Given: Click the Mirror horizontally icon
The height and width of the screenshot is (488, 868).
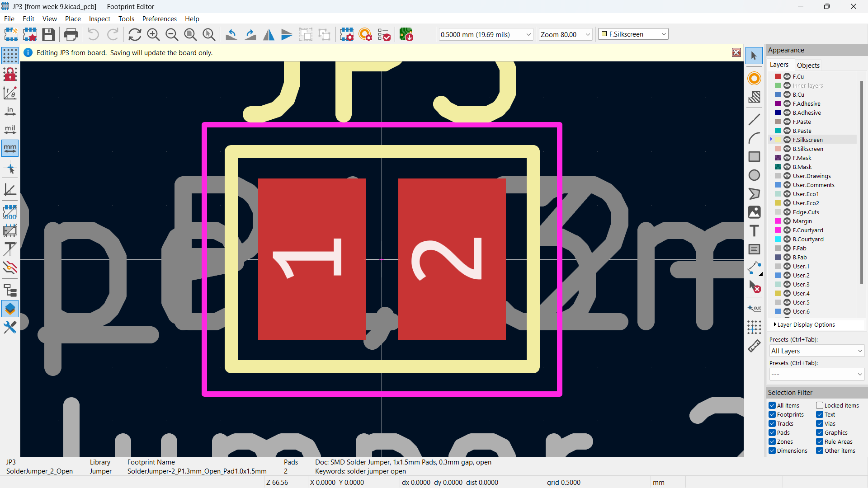Looking at the screenshot, I should pos(269,35).
